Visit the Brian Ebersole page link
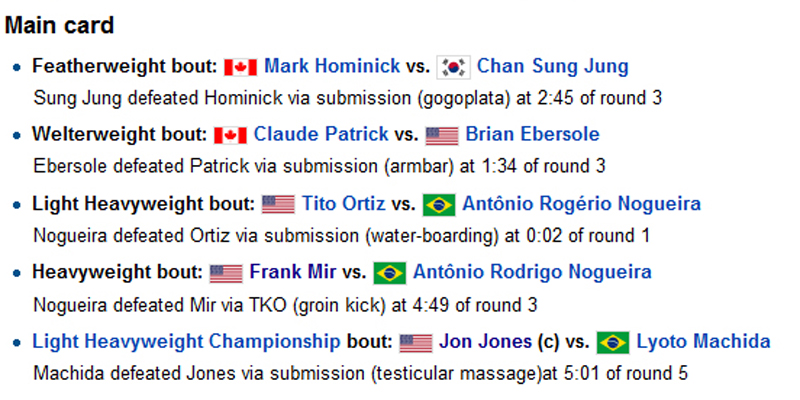Screen dimensions: 800x400 pos(532,135)
